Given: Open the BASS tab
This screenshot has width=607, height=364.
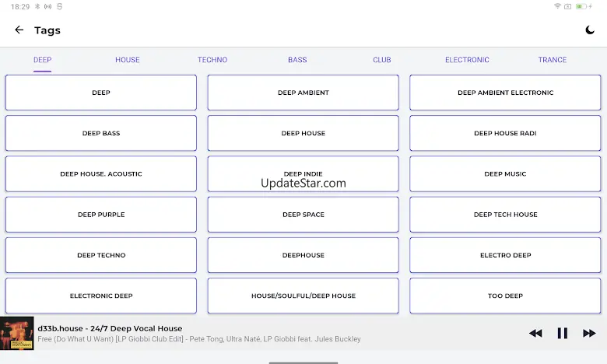Looking at the screenshot, I should pos(297,60).
